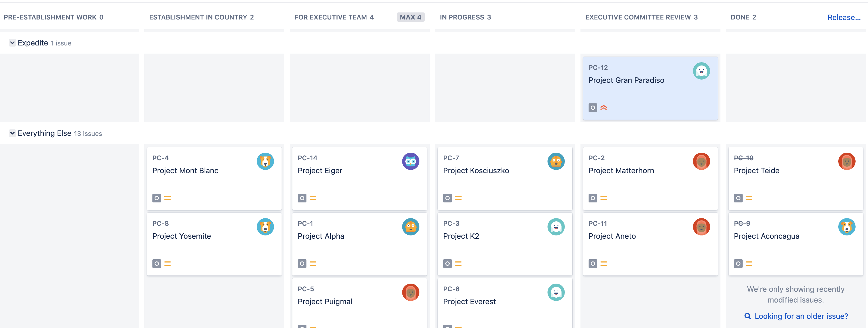Click the medium priority icon on Project Eiger
The image size is (868, 328).
click(x=313, y=198)
